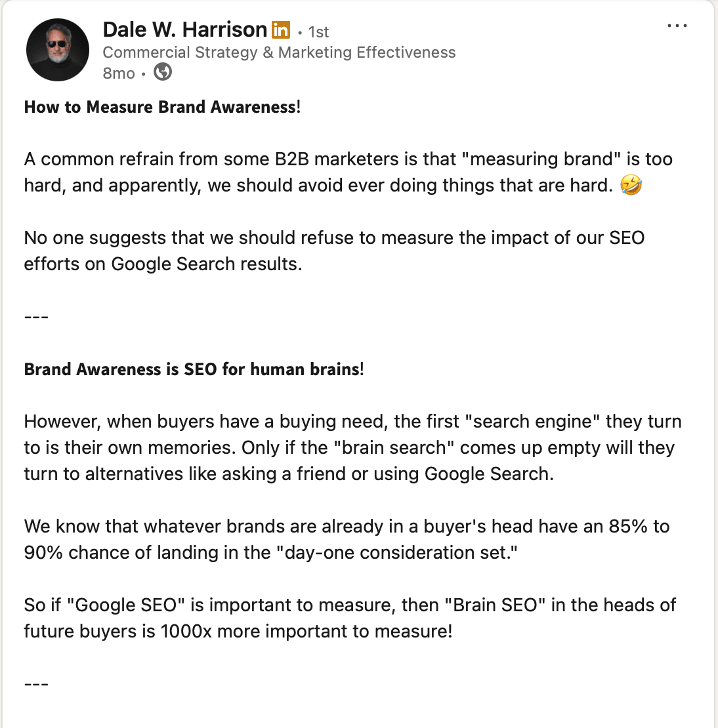Screen dimensions: 718x728
Task: Click the "Brand Awareness is SEO for human brains!" heading
Action: [x=194, y=369]
